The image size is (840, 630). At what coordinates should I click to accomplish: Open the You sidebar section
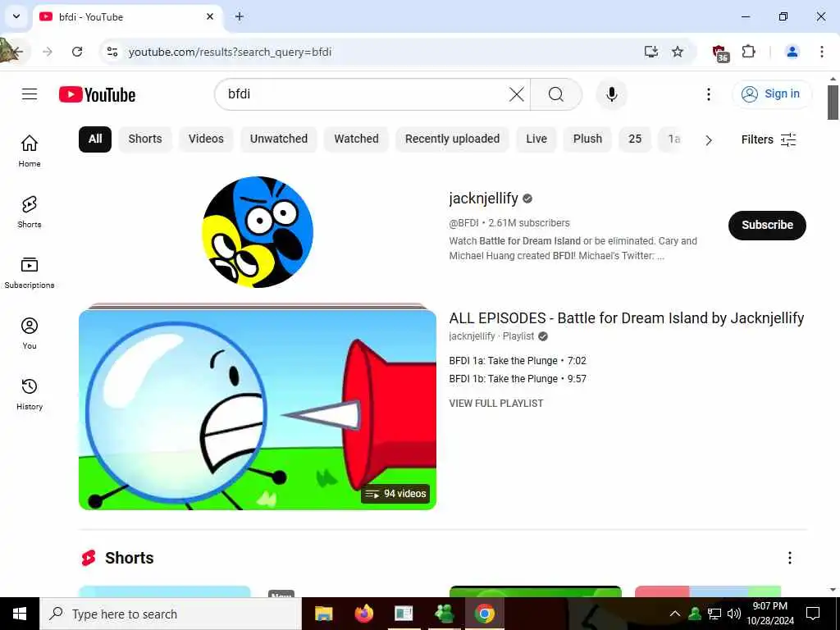[x=30, y=333]
